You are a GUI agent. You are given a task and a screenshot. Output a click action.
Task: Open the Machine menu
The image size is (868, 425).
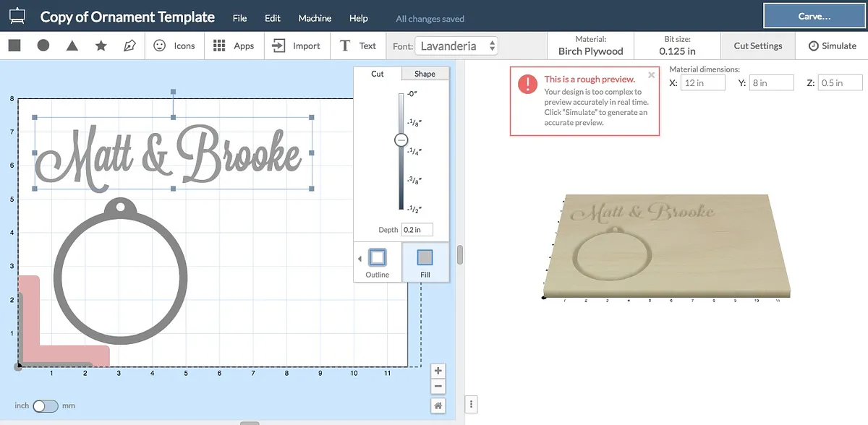coord(315,18)
